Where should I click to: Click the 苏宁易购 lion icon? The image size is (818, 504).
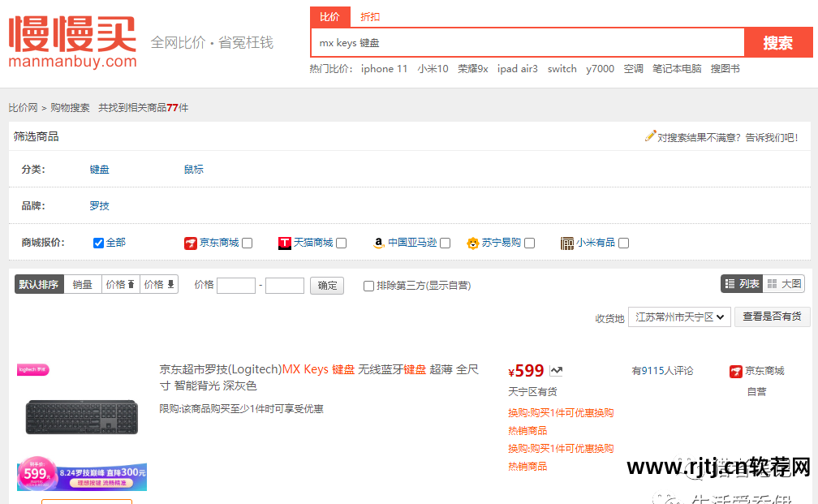coord(473,242)
